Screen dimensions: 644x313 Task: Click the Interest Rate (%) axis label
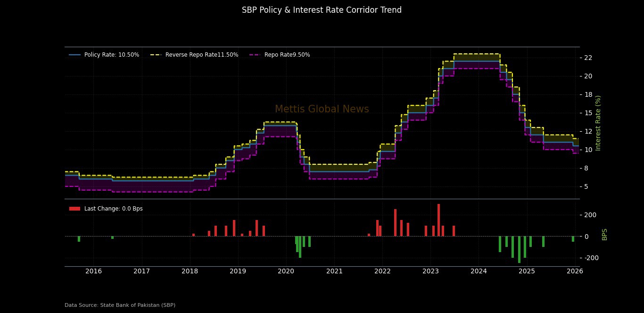598,123
